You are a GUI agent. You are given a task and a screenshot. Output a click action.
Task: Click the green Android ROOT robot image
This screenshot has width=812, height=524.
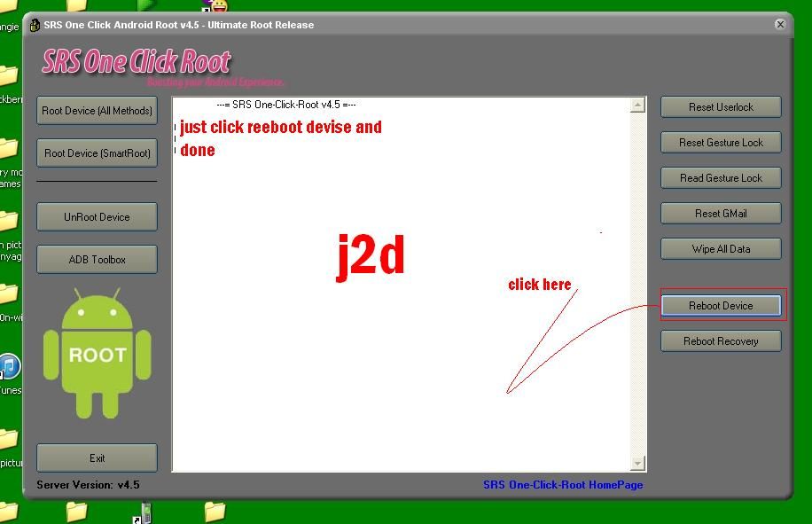[97, 353]
